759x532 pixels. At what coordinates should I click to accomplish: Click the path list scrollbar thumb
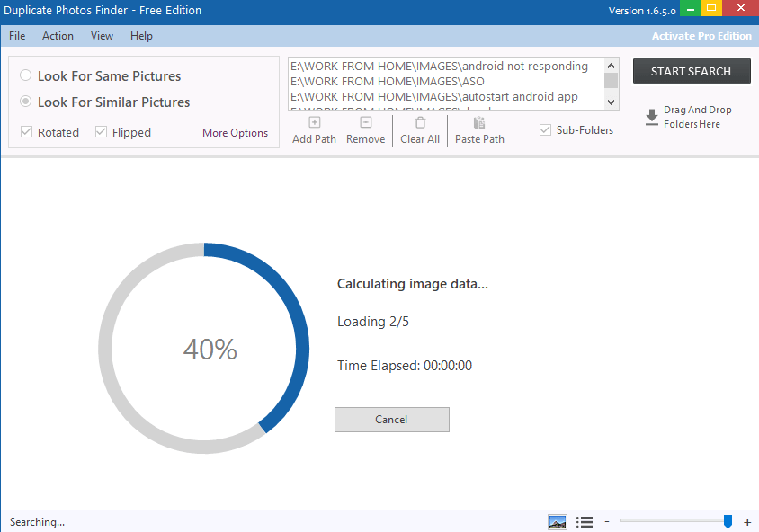612,80
